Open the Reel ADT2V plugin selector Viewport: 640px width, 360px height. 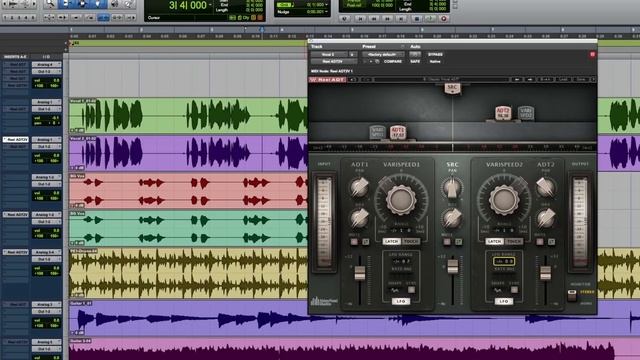coord(333,61)
